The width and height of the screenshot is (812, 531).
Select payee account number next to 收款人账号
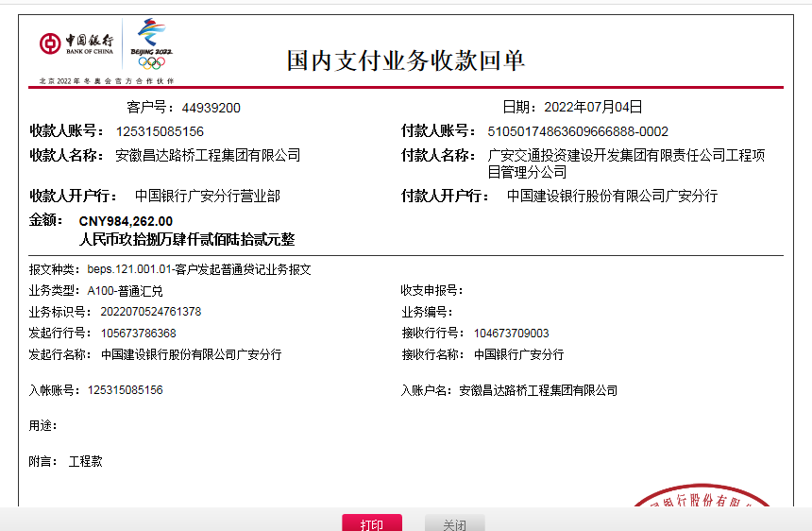160,131
